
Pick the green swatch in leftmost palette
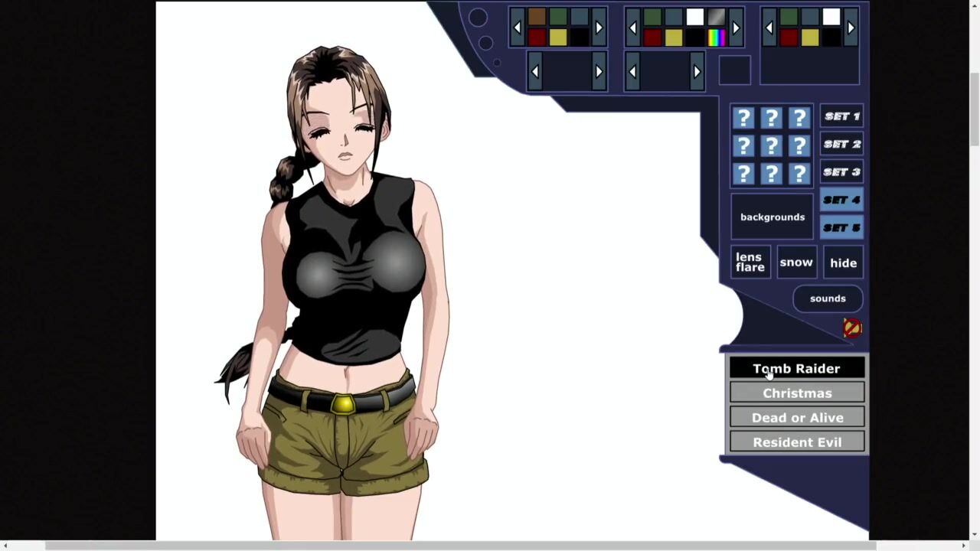[558, 17]
